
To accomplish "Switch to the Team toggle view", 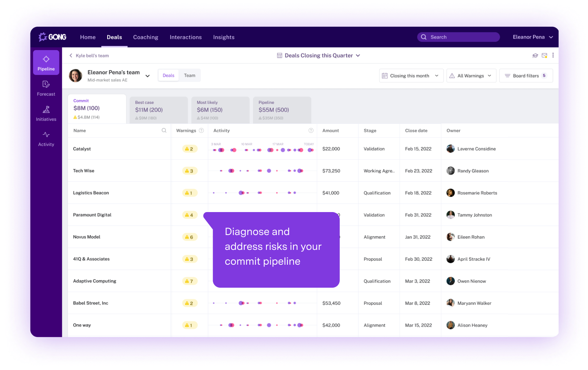I will [190, 75].
